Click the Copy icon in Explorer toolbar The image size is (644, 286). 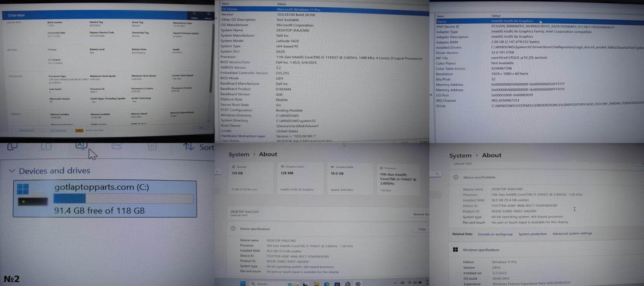pyautogui.click(x=12, y=146)
